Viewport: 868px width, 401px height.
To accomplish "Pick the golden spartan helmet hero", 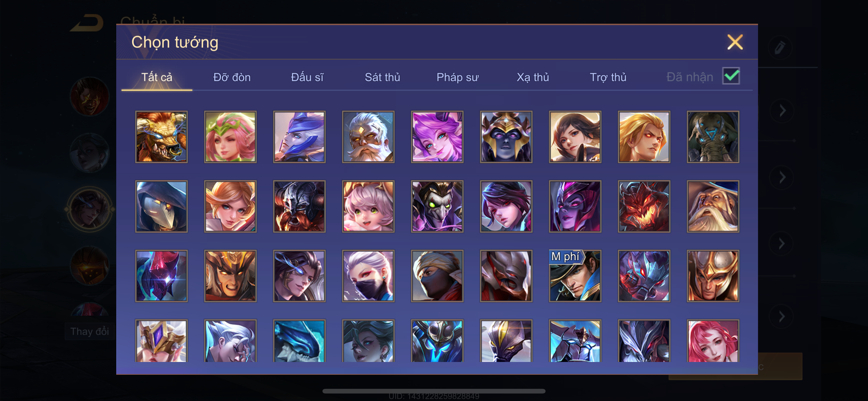I will [713, 276].
